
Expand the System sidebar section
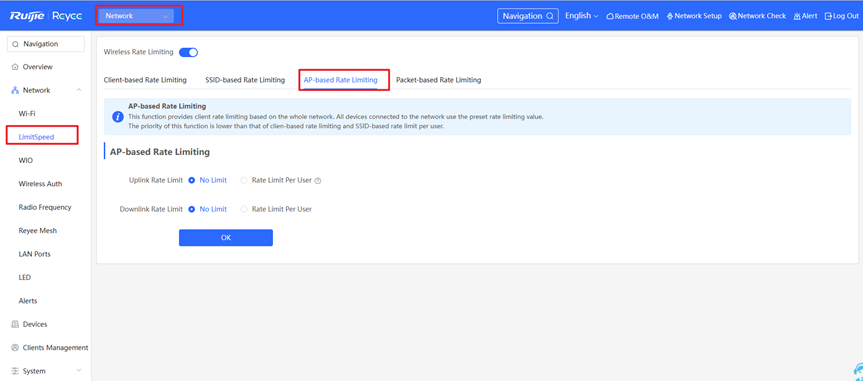click(79, 371)
